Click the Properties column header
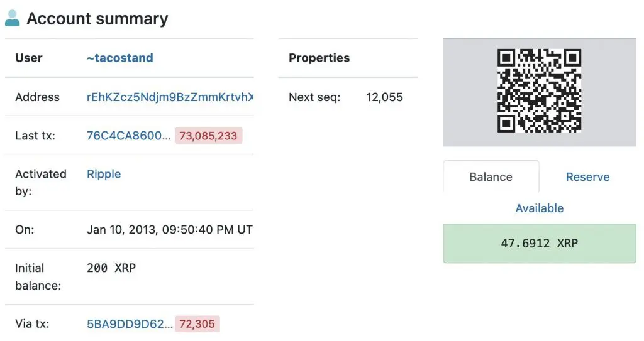The image size is (644, 341). coord(319,58)
